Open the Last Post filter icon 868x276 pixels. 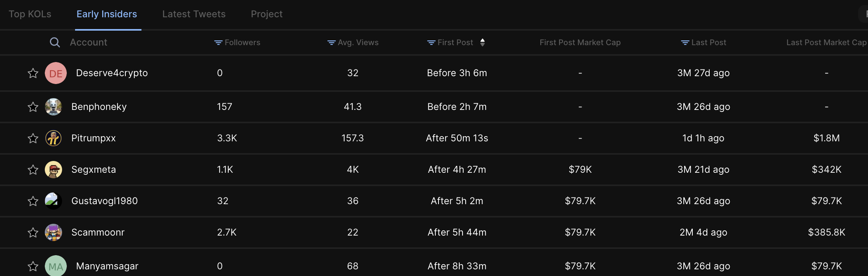(685, 42)
